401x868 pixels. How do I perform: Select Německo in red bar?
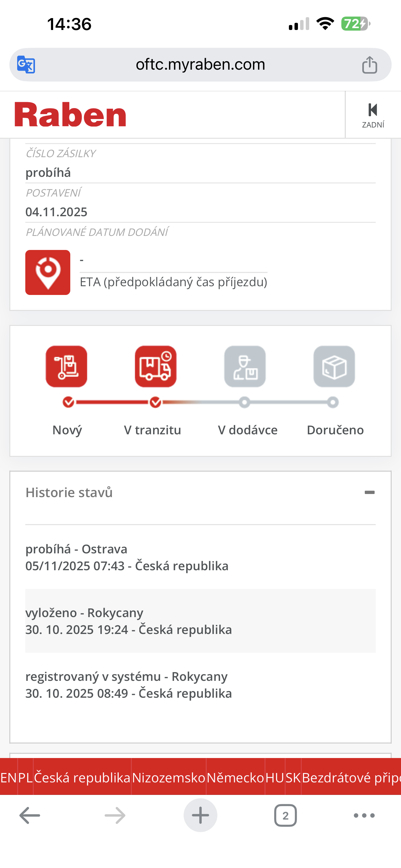(x=235, y=777)
